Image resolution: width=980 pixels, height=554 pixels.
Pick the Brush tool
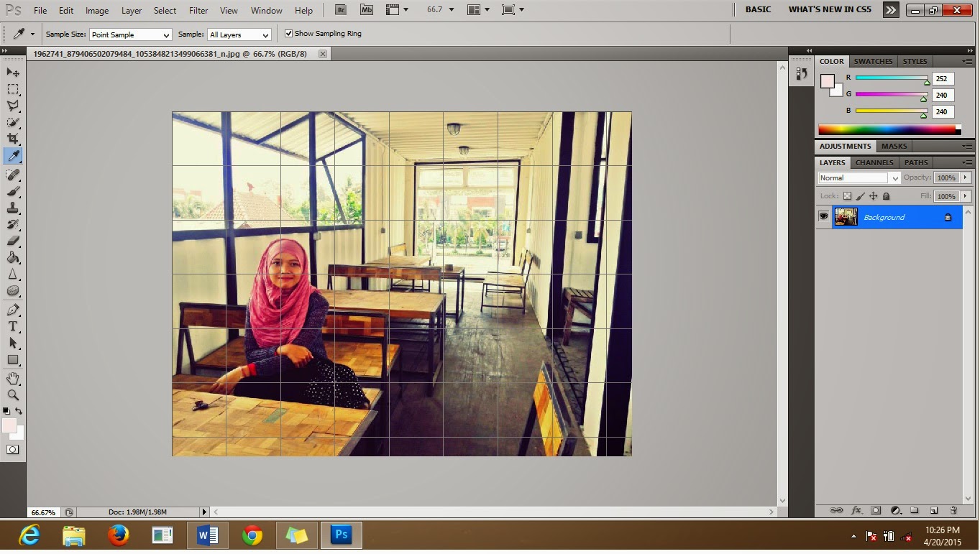(13, 191)
